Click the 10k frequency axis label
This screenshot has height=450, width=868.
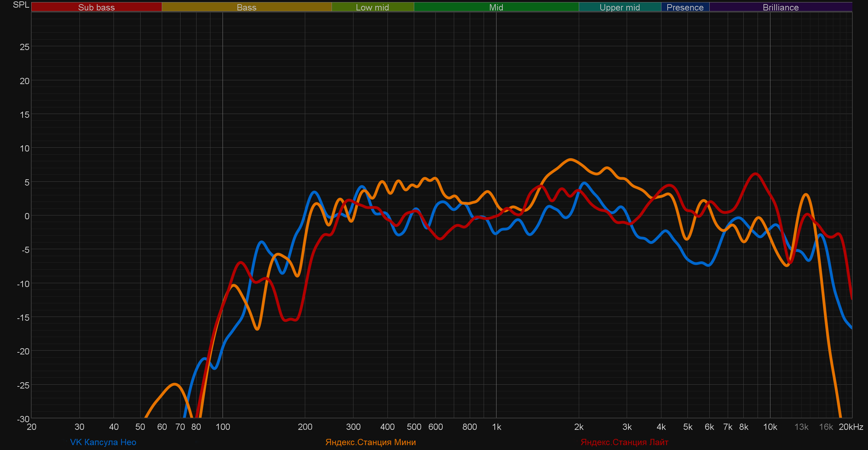pyautogui.click(x=770, y=427)
